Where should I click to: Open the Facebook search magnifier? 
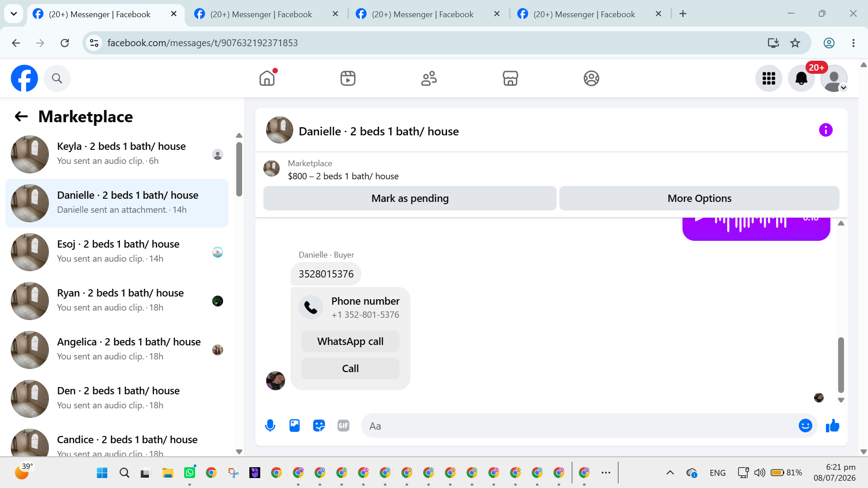57,78
